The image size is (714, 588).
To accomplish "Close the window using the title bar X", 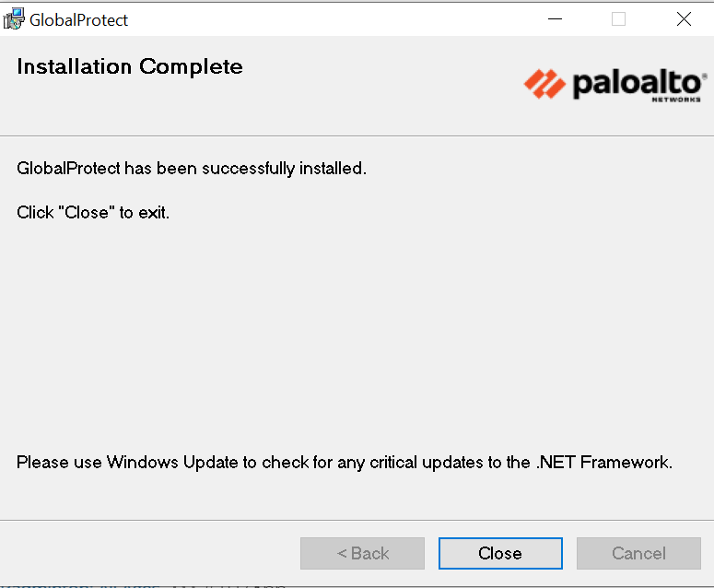I will (x=684, y=19).
